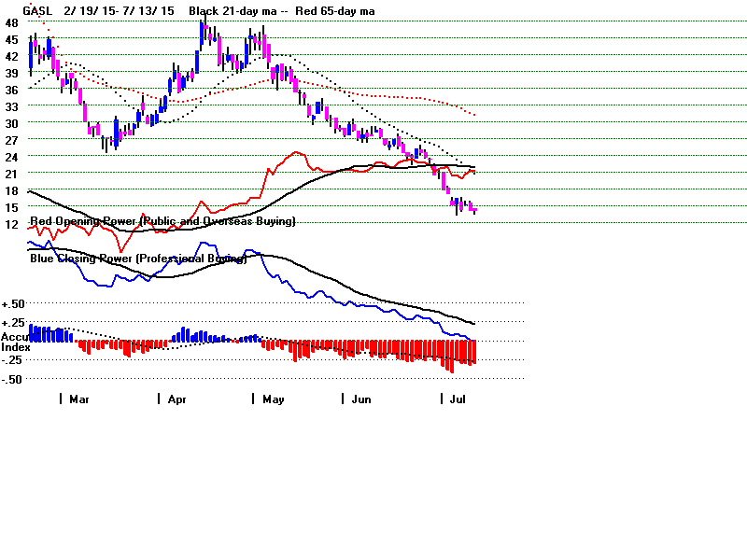Select the +.25 accumulation scale label
This screenshot has width=747, height=560.
[13, 322]
